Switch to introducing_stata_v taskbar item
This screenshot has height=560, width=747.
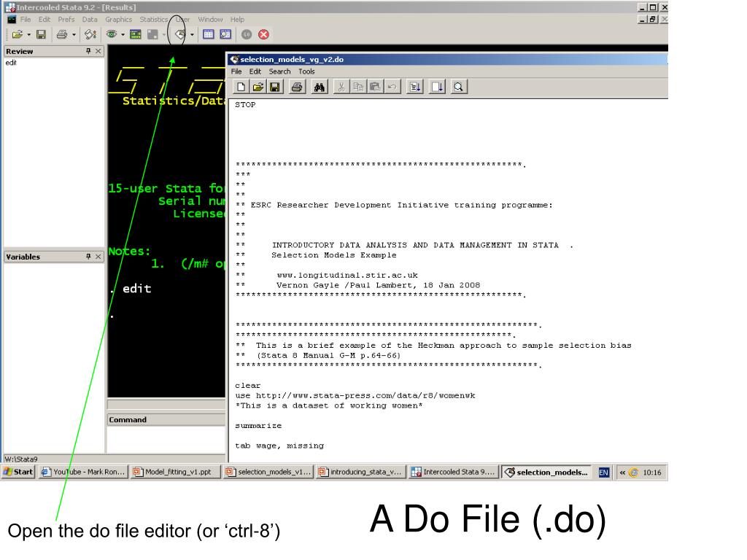coord(362,472)
